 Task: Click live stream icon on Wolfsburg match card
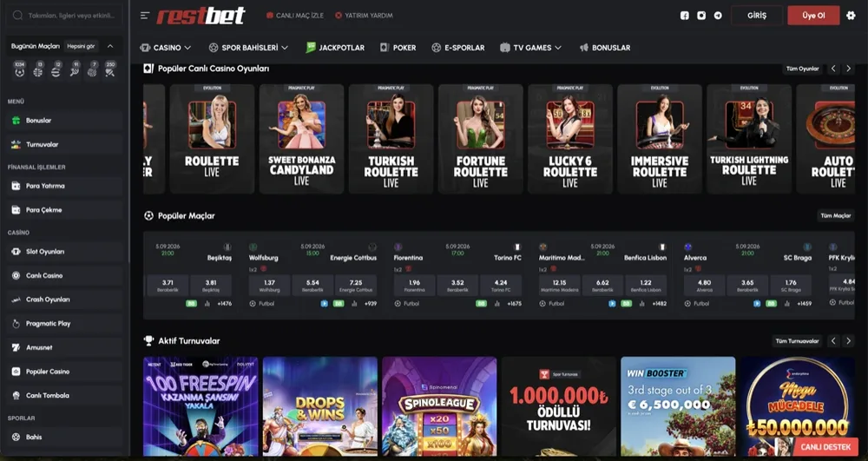[324, 304]
